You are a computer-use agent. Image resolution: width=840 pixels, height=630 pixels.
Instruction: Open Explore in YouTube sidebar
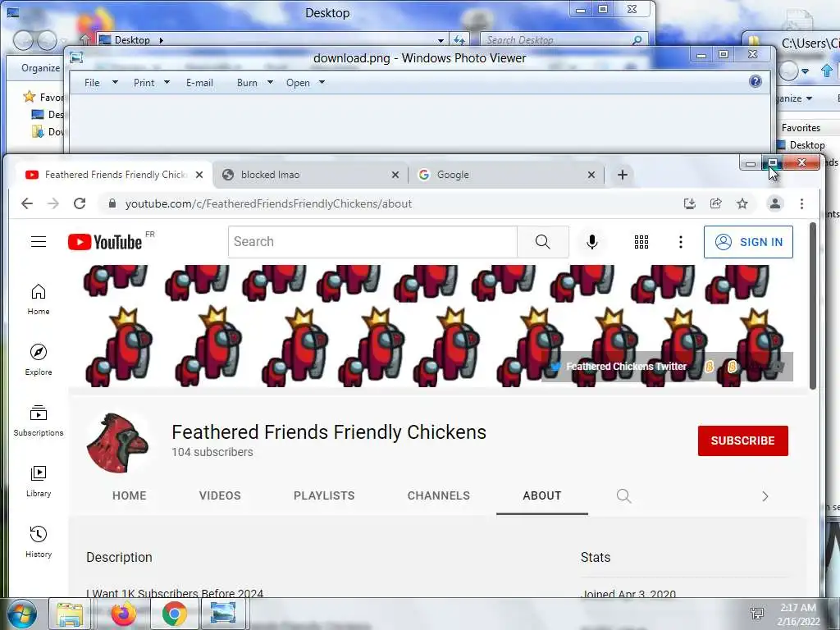pos(39,360)
